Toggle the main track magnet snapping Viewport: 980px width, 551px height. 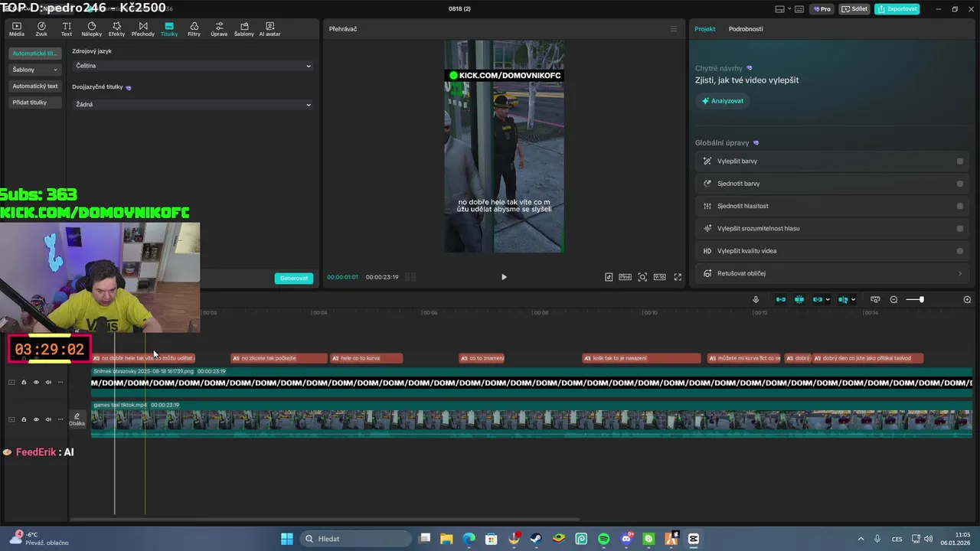[781, 299]
